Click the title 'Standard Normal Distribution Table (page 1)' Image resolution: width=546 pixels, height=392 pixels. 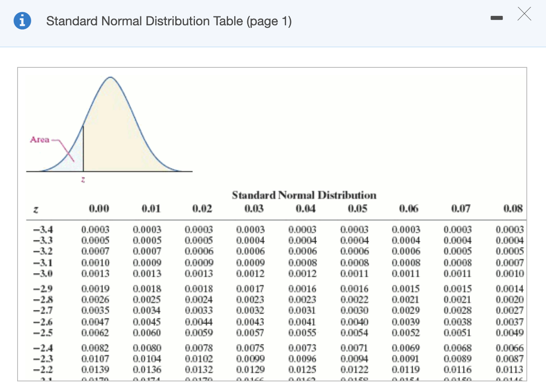coord(169,21)
